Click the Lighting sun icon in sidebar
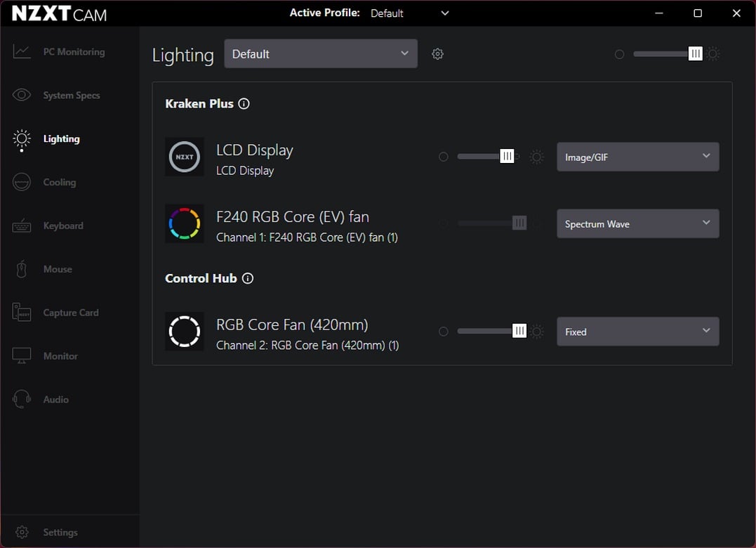Viewport: 756px width, 548px height. [22, 139]
